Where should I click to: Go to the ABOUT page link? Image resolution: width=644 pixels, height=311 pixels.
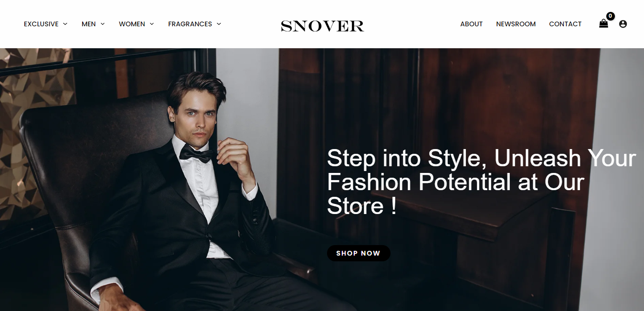471,24
